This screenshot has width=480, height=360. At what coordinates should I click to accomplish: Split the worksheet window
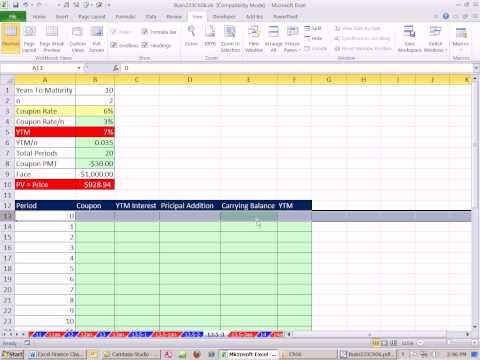(x=313, y=29)
